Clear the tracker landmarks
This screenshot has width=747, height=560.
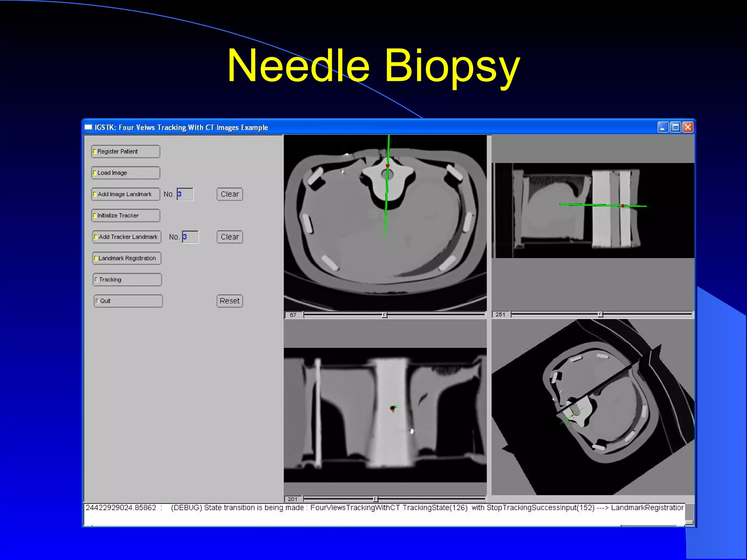[229, 237]
